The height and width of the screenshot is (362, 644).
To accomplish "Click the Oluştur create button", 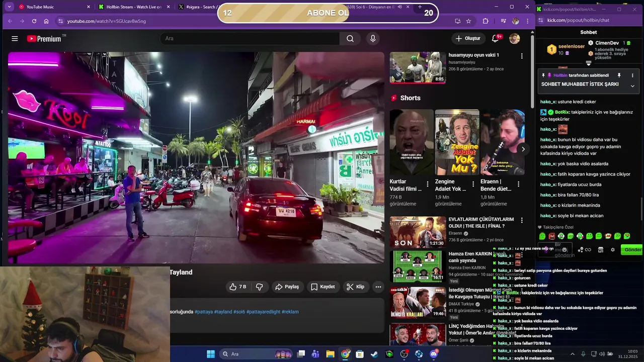I will pos(468,39).
